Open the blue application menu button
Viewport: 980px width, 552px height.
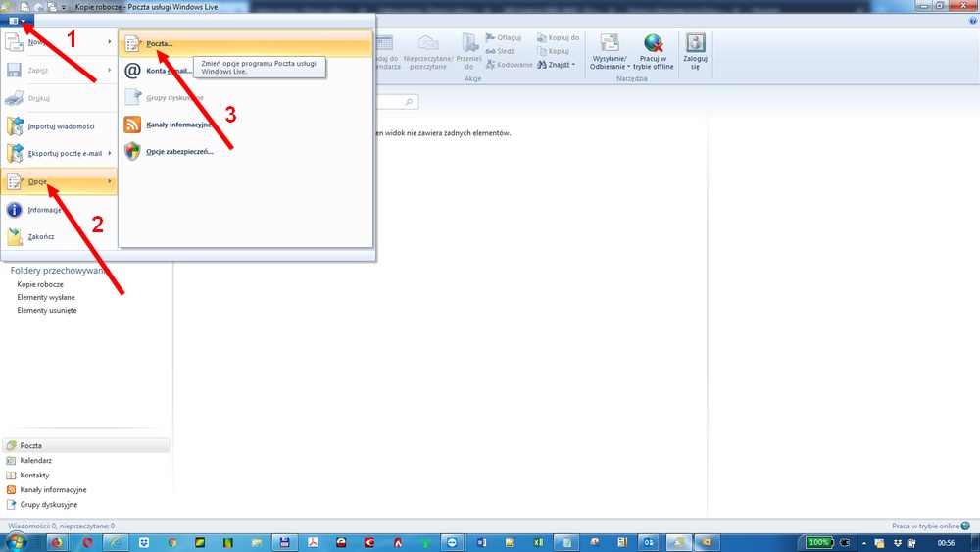pyautogui.click(x=15, y=21)
